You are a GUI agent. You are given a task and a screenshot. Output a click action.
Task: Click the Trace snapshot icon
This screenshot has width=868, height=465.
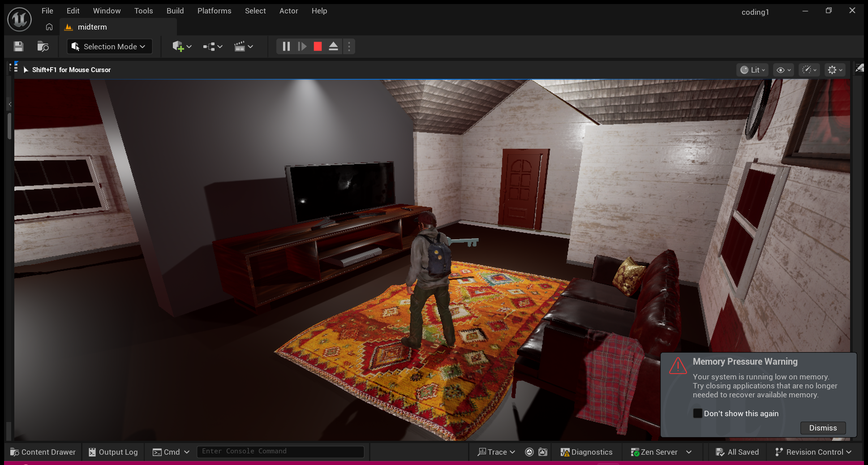pos(543,452)
